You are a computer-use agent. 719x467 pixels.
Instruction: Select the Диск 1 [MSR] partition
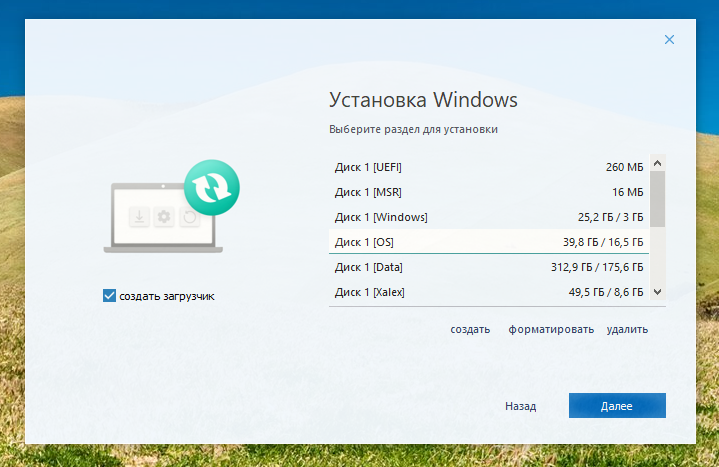click(x=488, y=192)
